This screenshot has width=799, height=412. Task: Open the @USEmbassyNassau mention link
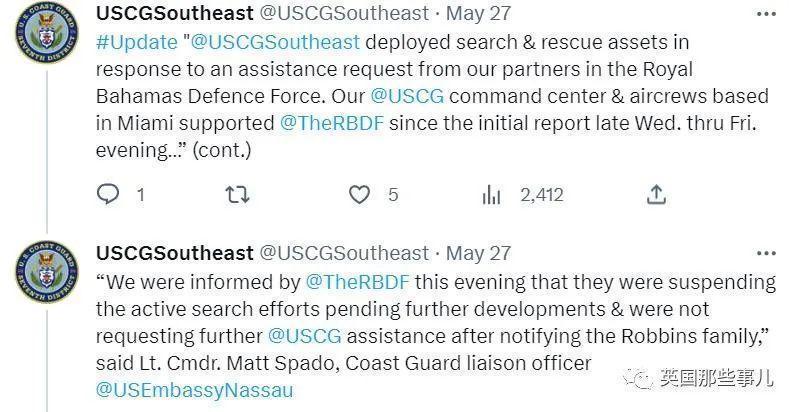coord(195,390)
